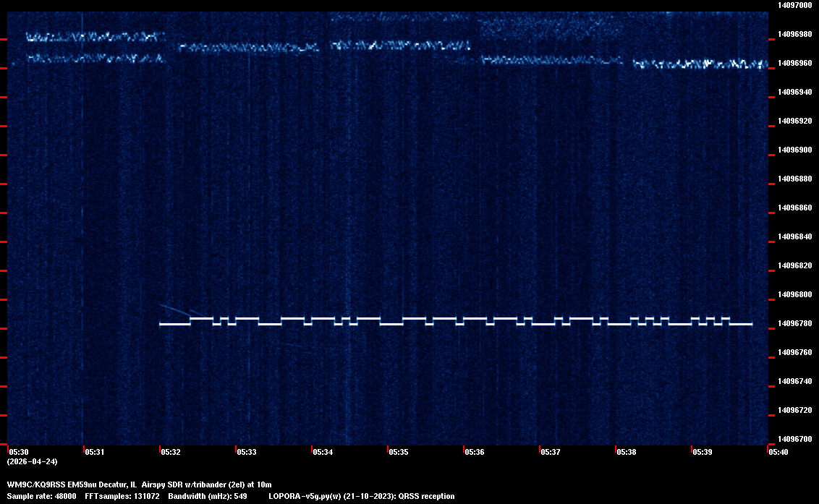Click the (2026-04-24) date label
Viewport: 819px width, 504px height.
(32, 461)
